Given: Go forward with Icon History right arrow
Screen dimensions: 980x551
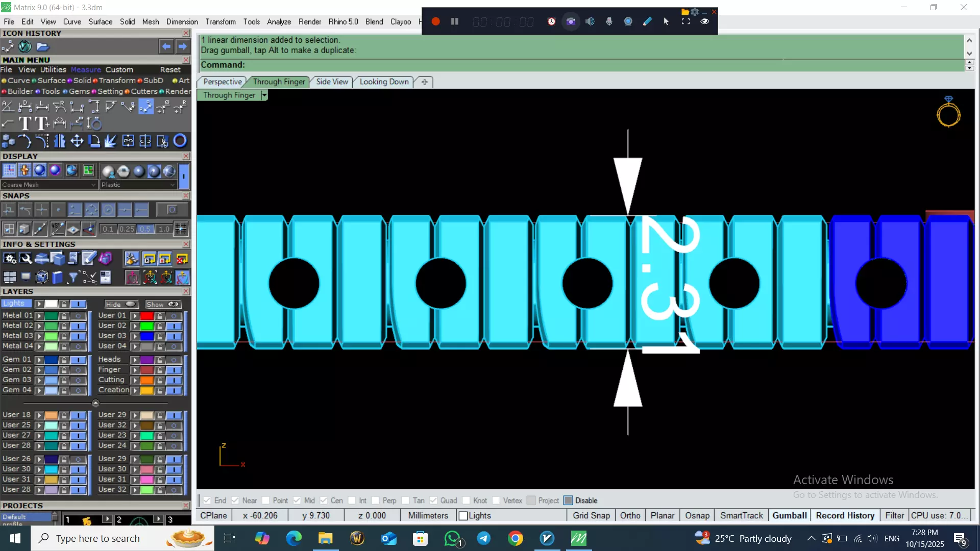Looking at the screenshot, I should tap(183, 46).
